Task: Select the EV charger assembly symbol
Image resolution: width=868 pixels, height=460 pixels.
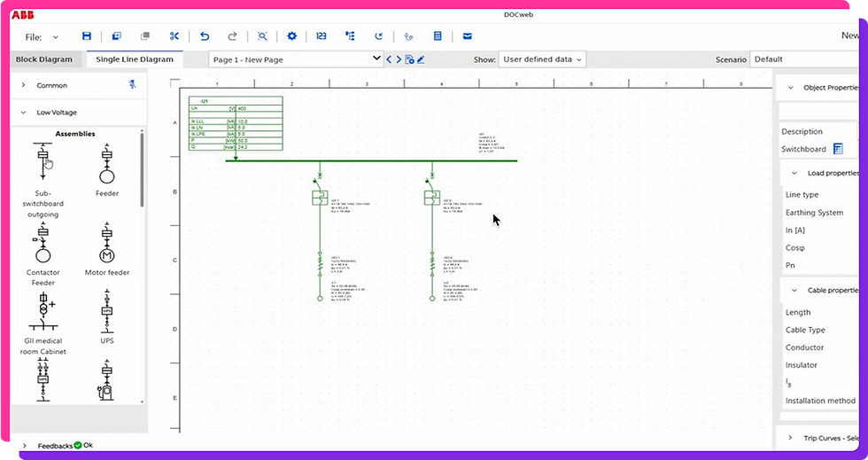Action: pyautogui.click(x=107, y=381)
